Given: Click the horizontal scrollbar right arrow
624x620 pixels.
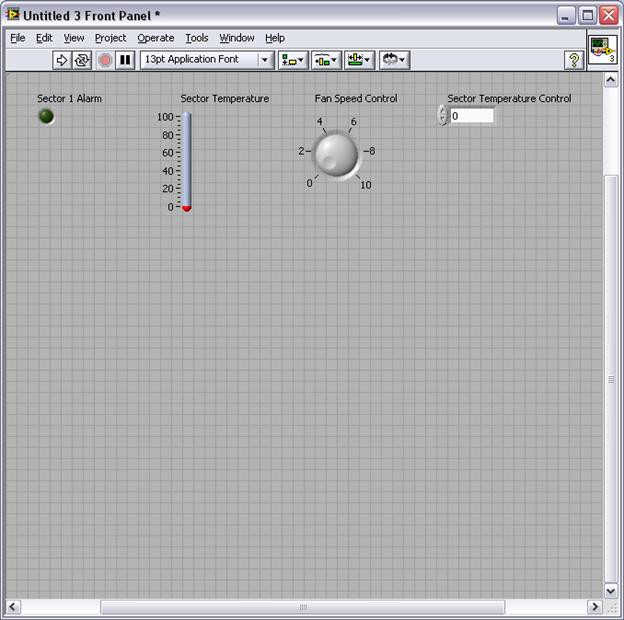Looking at the screenshot, I should coord(595,607).
